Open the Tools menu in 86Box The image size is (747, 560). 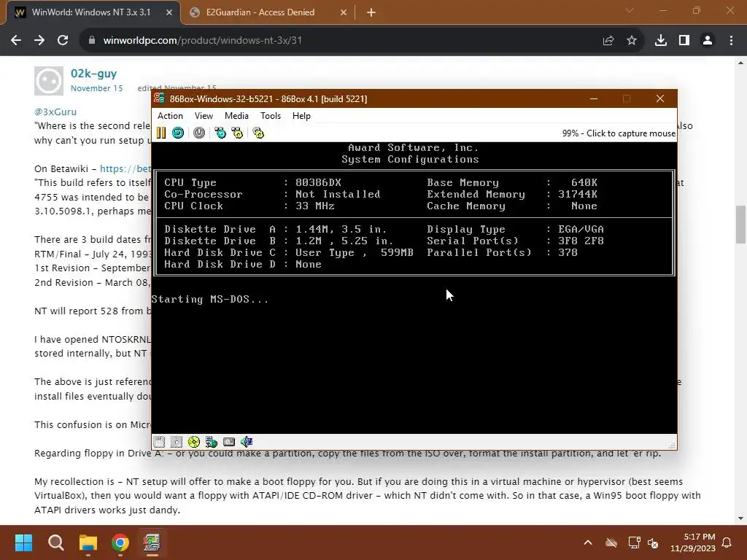coord(271,116)
